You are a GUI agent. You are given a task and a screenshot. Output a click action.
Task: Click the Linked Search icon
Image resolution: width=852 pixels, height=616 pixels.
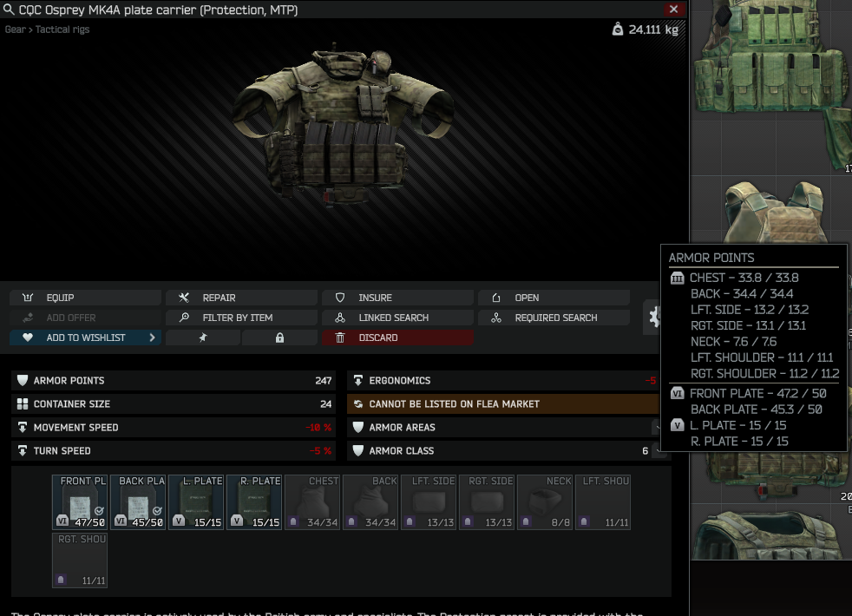pyautogui.click(x=340, y=318)
